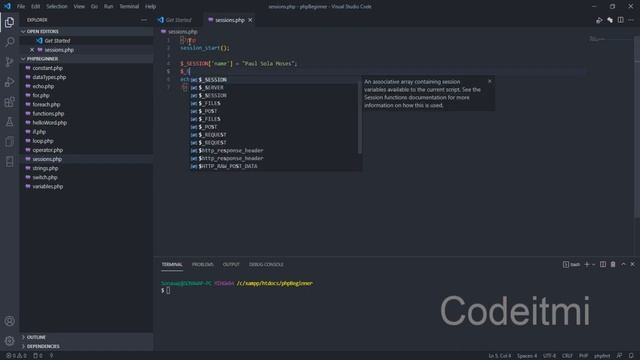Click the line and column indicator
This screenshot has height=360, width=640.
point(500,356)
